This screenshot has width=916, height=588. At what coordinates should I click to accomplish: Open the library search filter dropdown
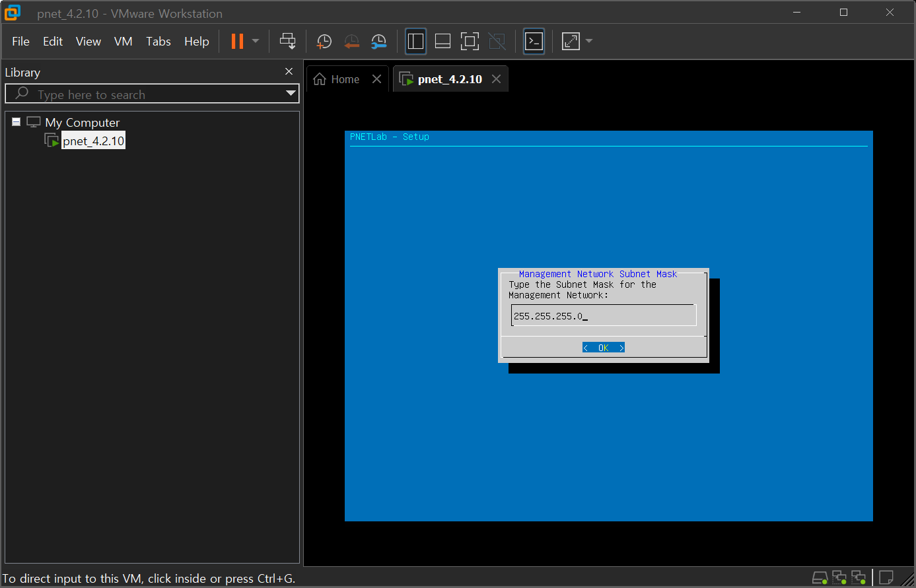coord(291,94)
